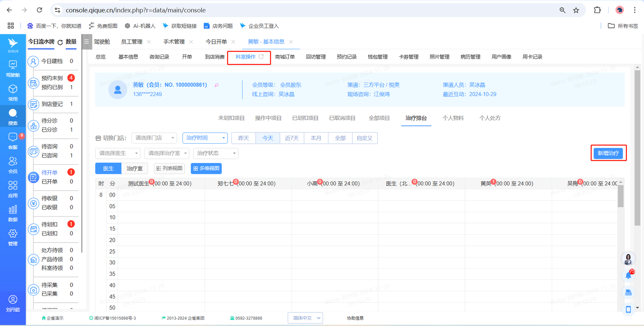
Task: Refresh the 今日流水牌 list icon
Action: tap(60, 42)
